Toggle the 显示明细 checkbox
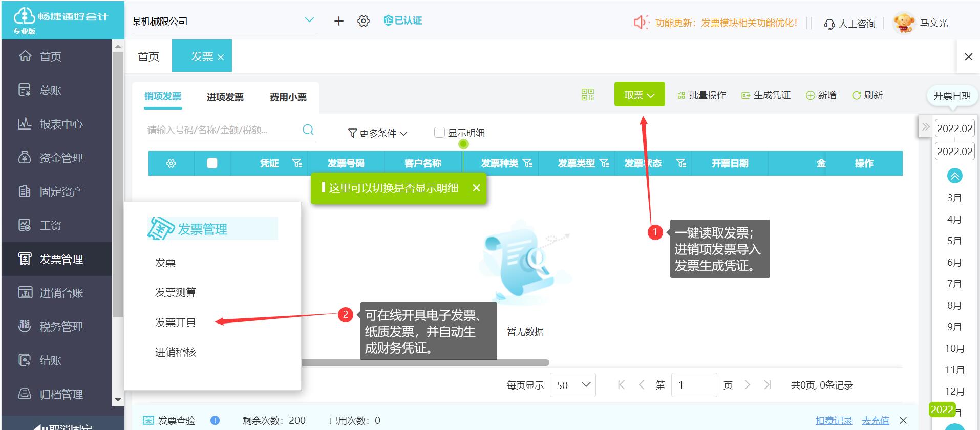 click(x=439, y=133)
